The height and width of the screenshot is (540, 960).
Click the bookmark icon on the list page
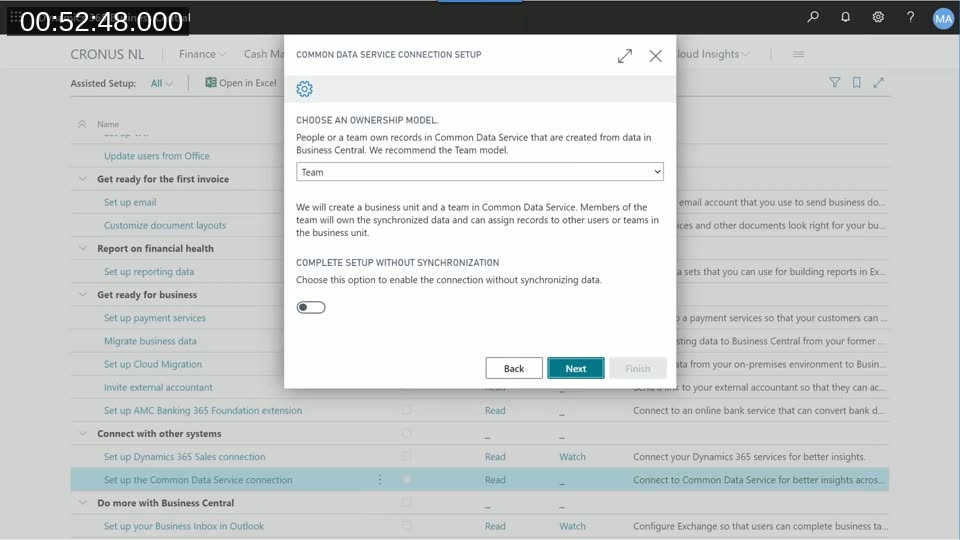point(857,82)
